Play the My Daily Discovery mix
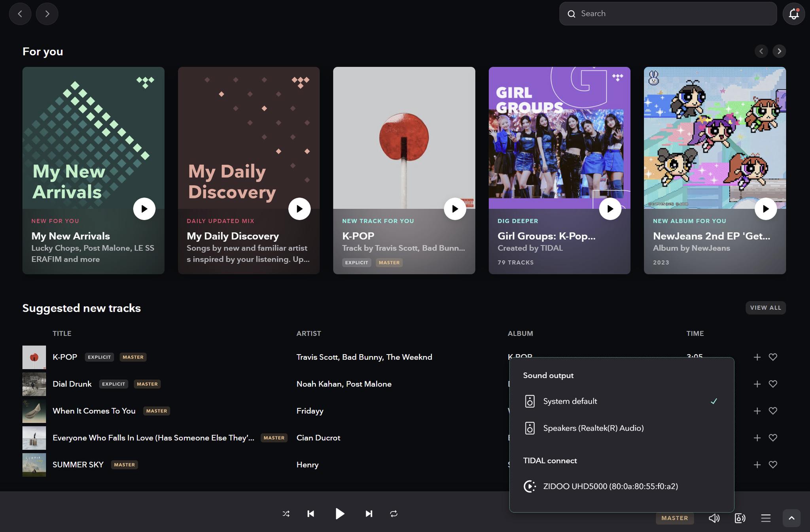810x532 pixels. [299, 209]
